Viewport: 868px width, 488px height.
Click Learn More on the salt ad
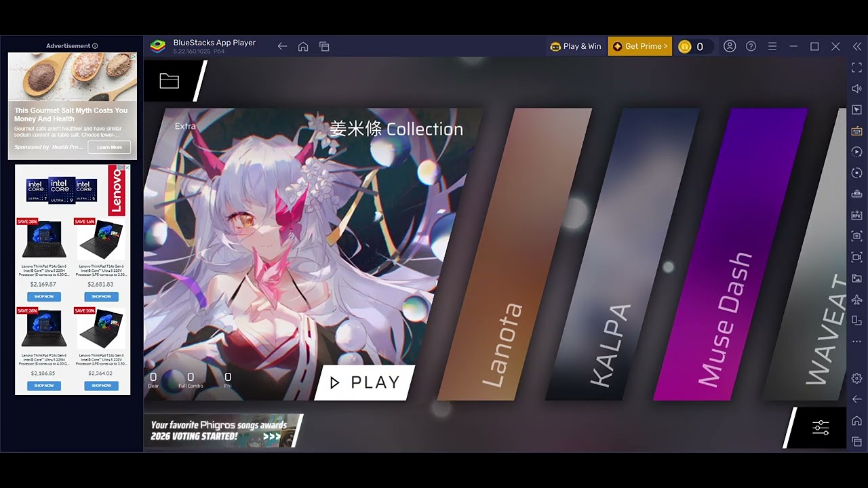coord(109,147)
